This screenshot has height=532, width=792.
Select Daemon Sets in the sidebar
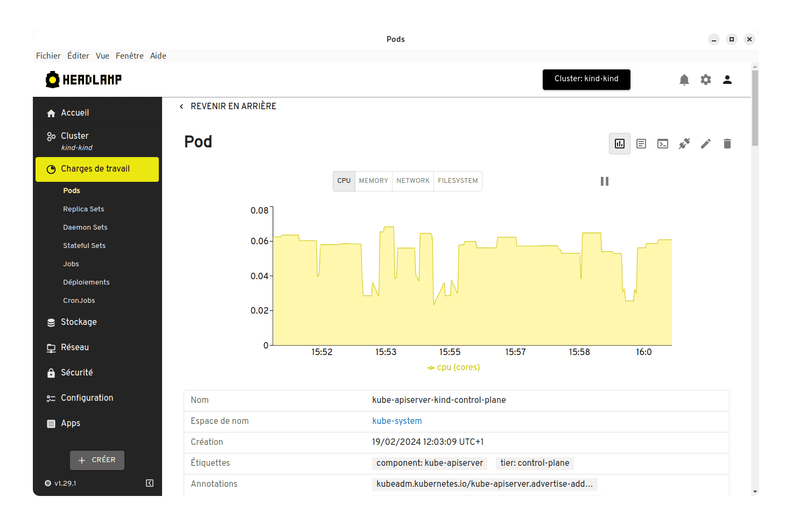point(85,228)
